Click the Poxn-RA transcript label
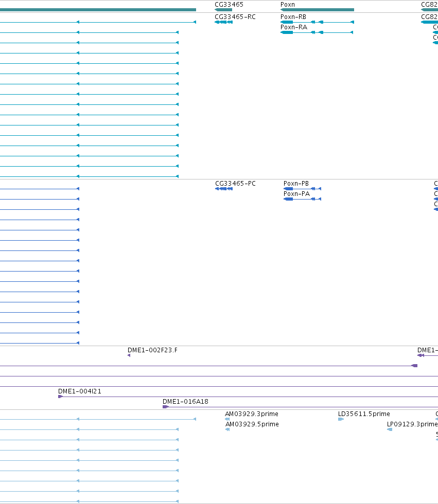The image size is (438, 504). tap(294, 27)
